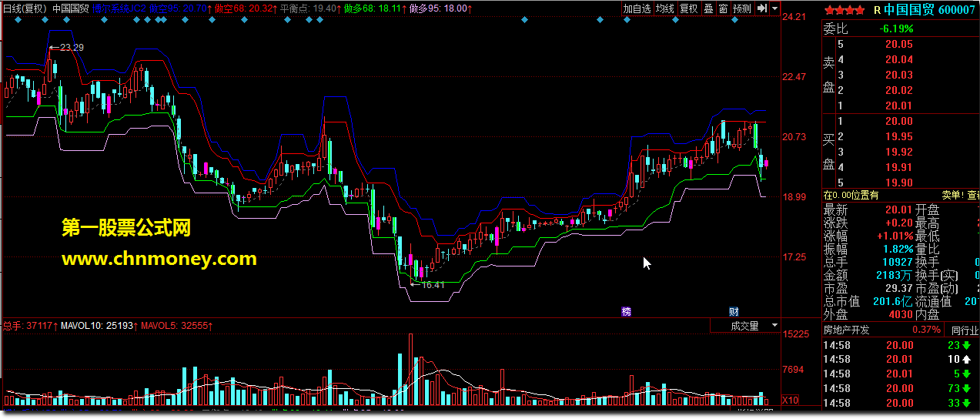Click the 日线(复权) period label
980x419 pixels.
point(25,8)
